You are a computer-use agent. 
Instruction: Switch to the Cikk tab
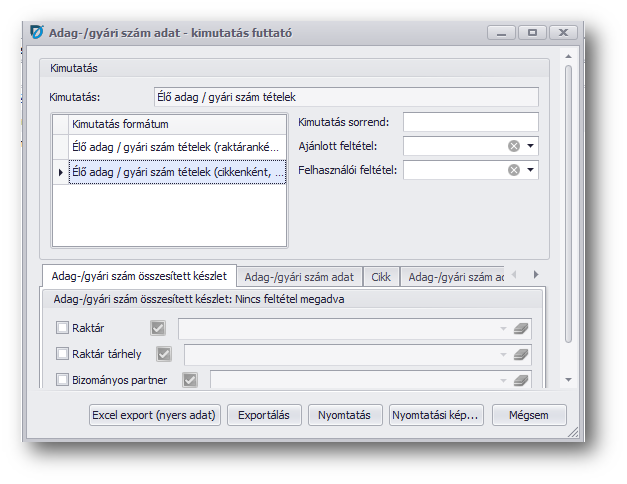[x=381, y=277]
